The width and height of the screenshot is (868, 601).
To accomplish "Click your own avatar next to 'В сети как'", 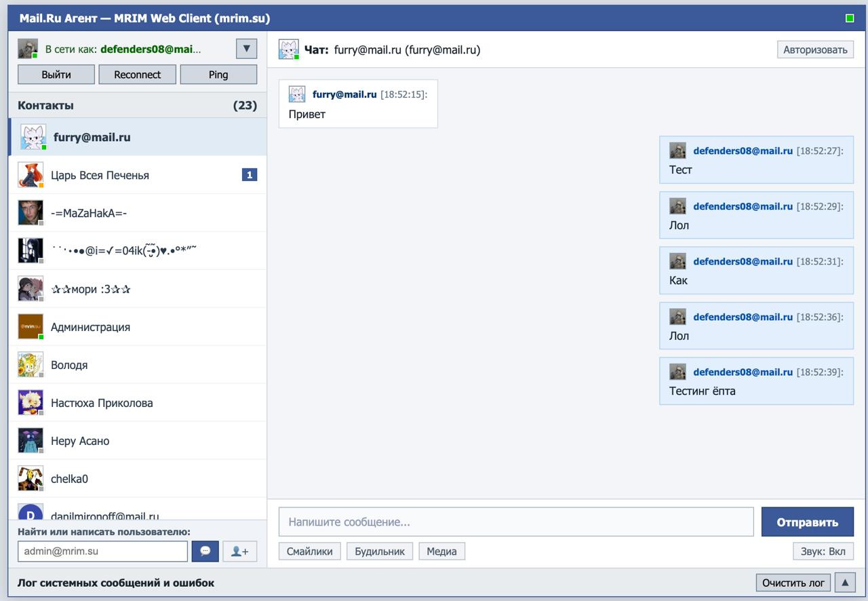I will tap(28, 49).
